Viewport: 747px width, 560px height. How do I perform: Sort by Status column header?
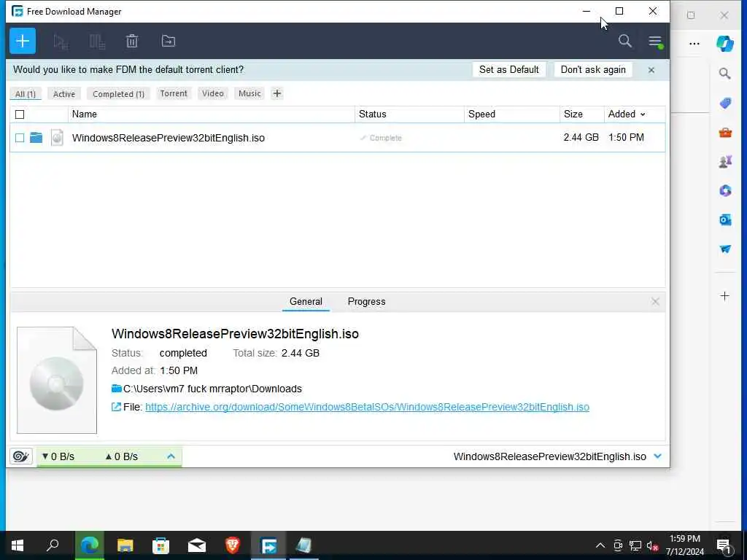(372, 114)
